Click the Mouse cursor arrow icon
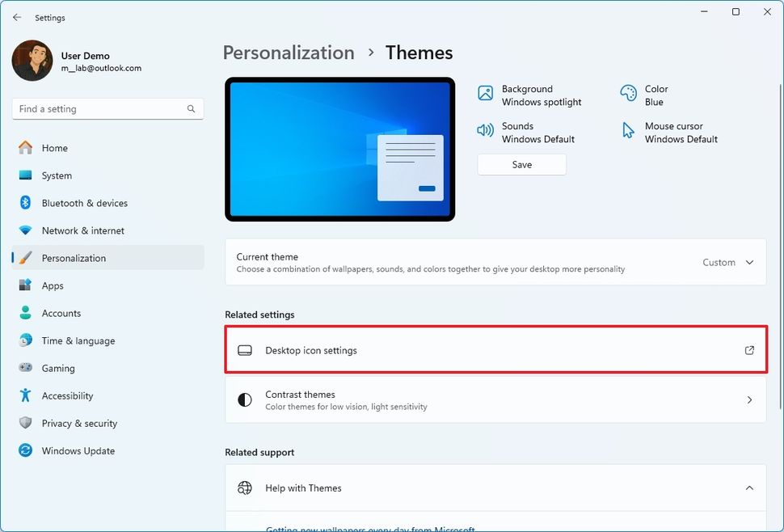This screenshot has height=532, width=784. point(626,129)
